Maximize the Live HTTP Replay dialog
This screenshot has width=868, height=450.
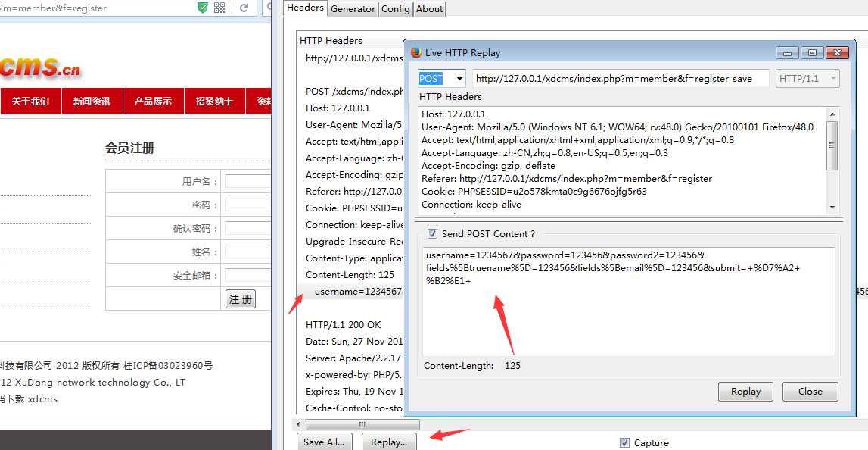pos(812,53)
